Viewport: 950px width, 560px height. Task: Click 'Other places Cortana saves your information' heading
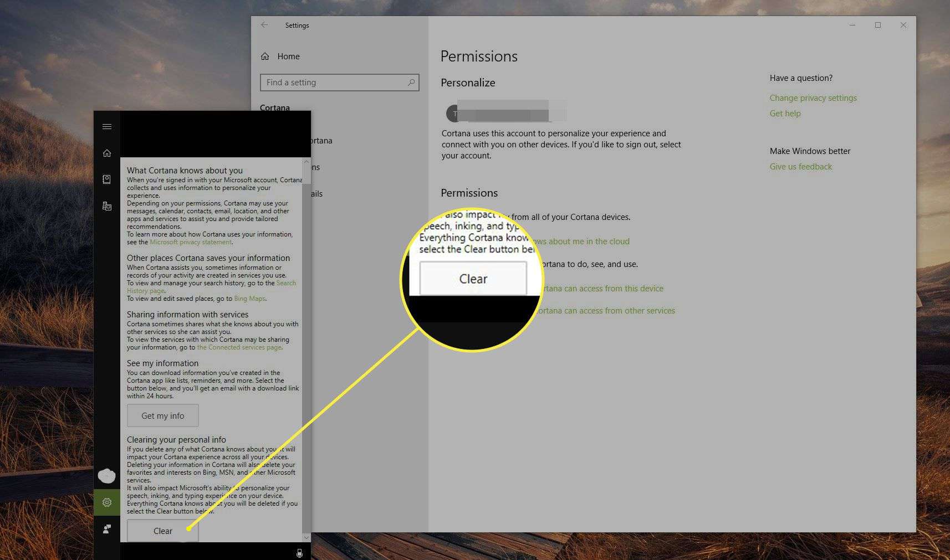(x=208, y=258)
